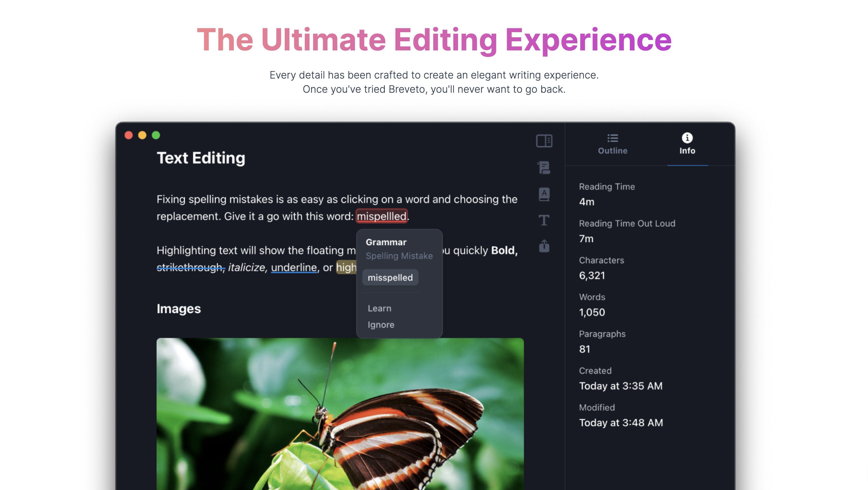
Task: Choose the 'misspelled' replacement suggestion
Action: [x=390, y=277]
